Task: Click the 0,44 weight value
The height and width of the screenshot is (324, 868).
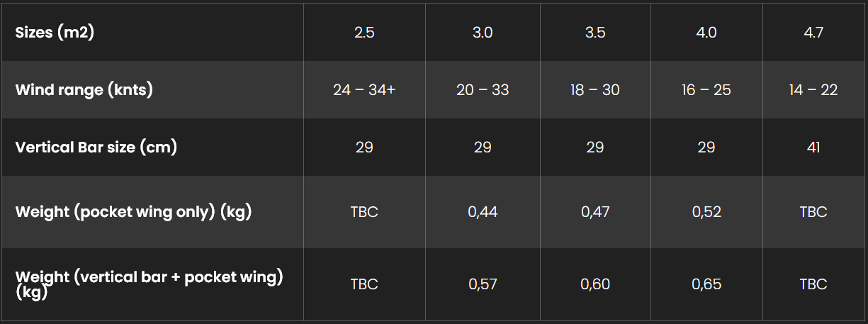Action: tap(483, 212)
